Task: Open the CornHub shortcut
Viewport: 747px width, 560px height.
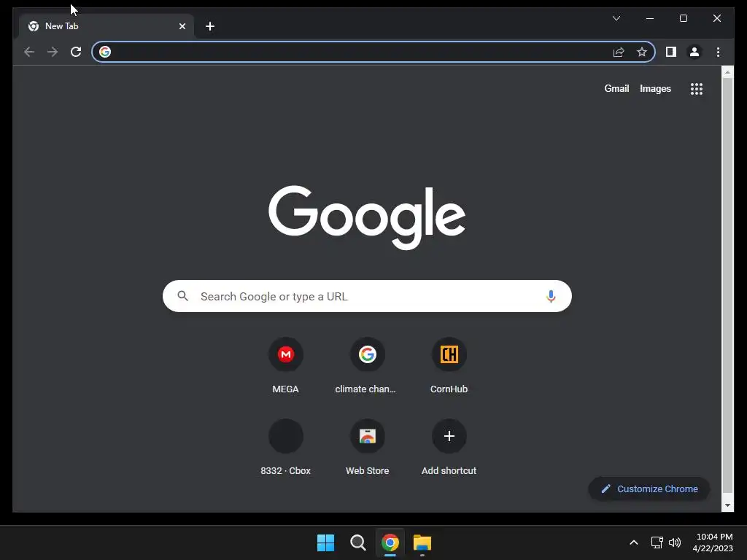Action: pos(449,365)
